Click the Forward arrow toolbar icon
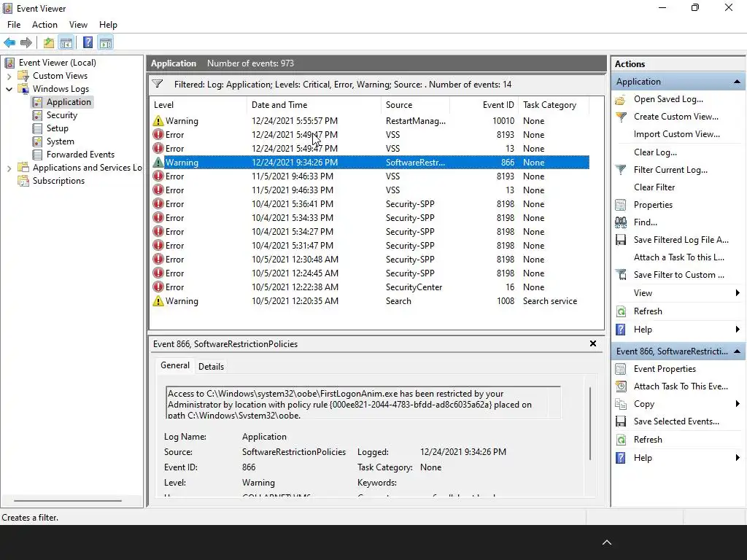Screen dimensions: 747x560 pos(26,43)
